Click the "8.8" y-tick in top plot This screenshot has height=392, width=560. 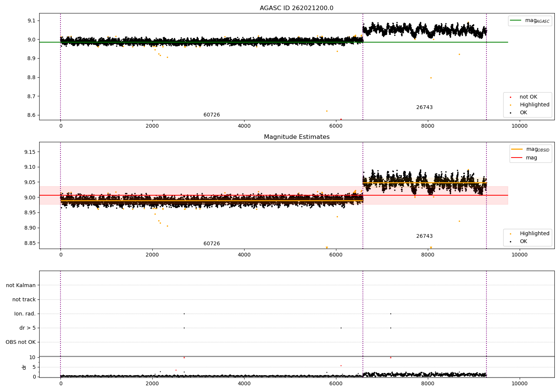31,77
